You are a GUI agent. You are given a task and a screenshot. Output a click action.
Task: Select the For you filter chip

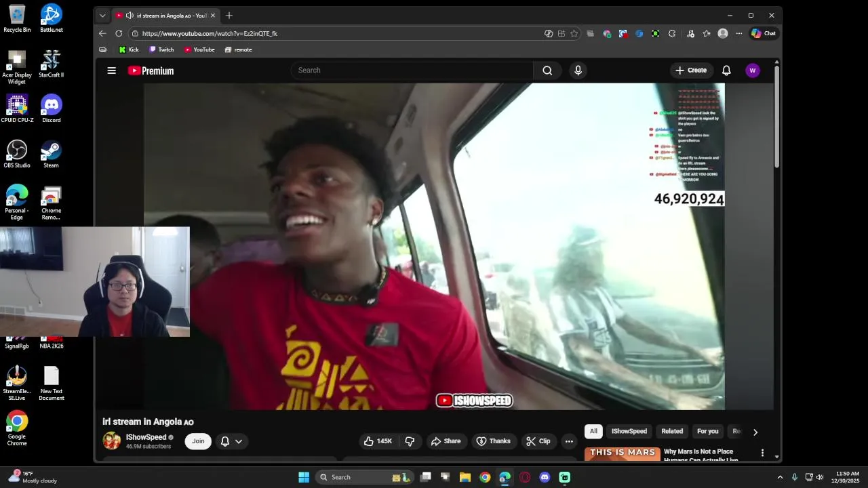pos(707,431)
